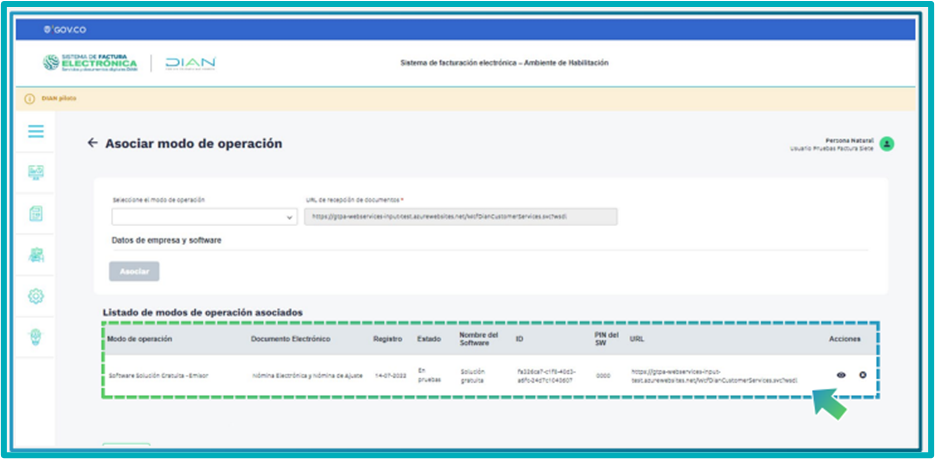Click the users icon in the sidebar
Screen dimensions: 935x459
click(36, 254)
